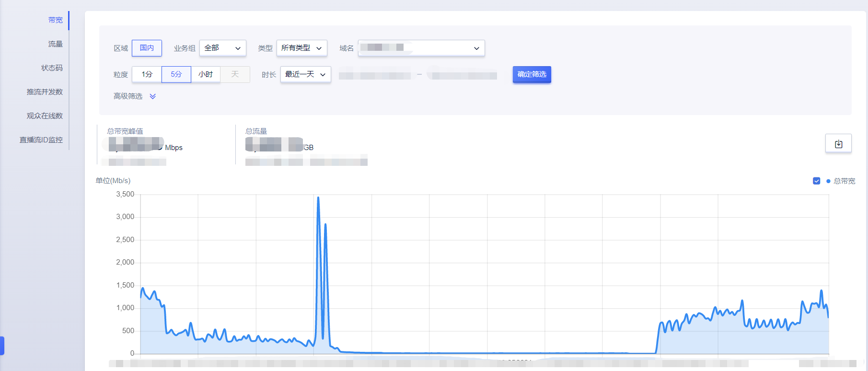Open the 业务组 dropdown showing 全部
This screenshot has height=371, width=868.
(x=223, y=48)
